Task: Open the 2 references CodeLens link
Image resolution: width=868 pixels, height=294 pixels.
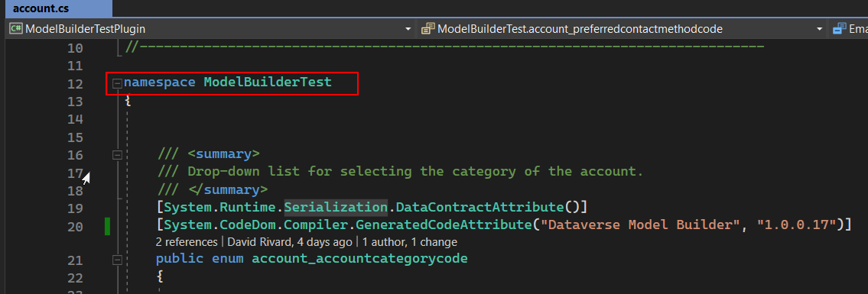Action: pyautogui.click(x=187, y=242)
